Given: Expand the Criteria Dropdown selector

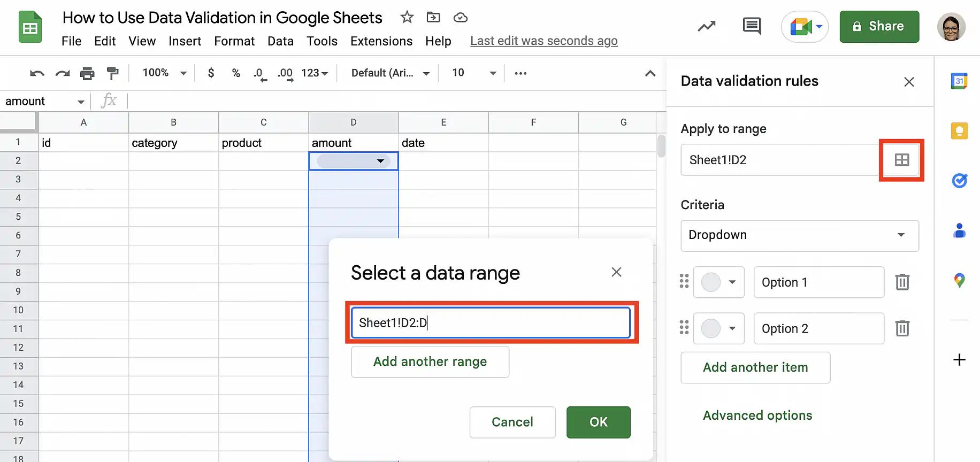Looking at the screenshot, I should [x=800, y=235].
